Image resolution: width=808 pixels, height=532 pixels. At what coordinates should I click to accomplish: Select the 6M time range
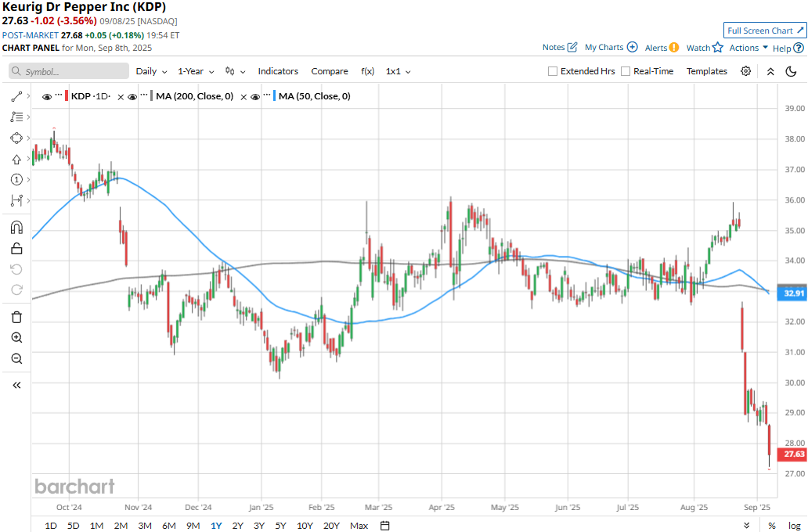point(169,525)
